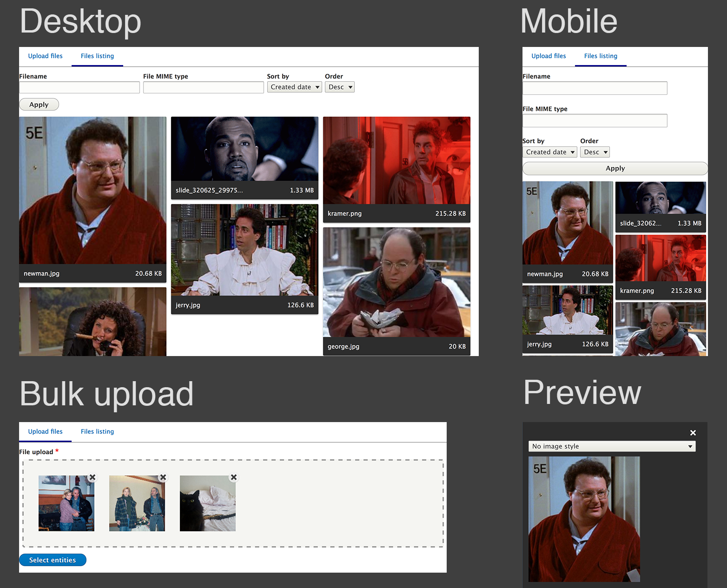This screenshot has height=588, width=727.
Task: Open the desktop Order Desc dropdown
Action: pyautogui.click(x=340, y=87)
